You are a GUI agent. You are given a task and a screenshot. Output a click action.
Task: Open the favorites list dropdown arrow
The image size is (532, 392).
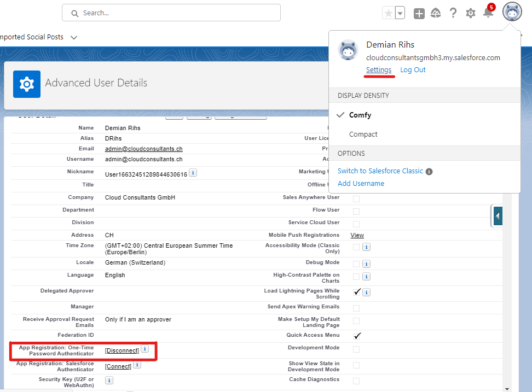click(x=400, y=14)
